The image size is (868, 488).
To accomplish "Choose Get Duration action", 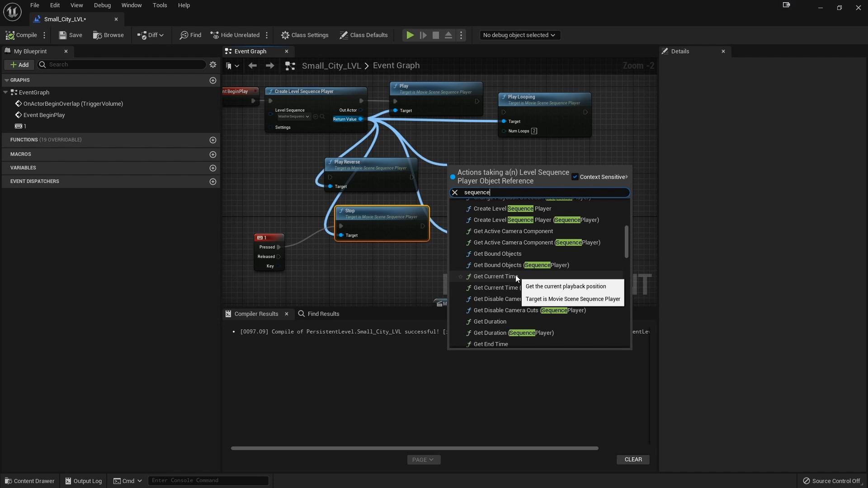I will (490, 322).
